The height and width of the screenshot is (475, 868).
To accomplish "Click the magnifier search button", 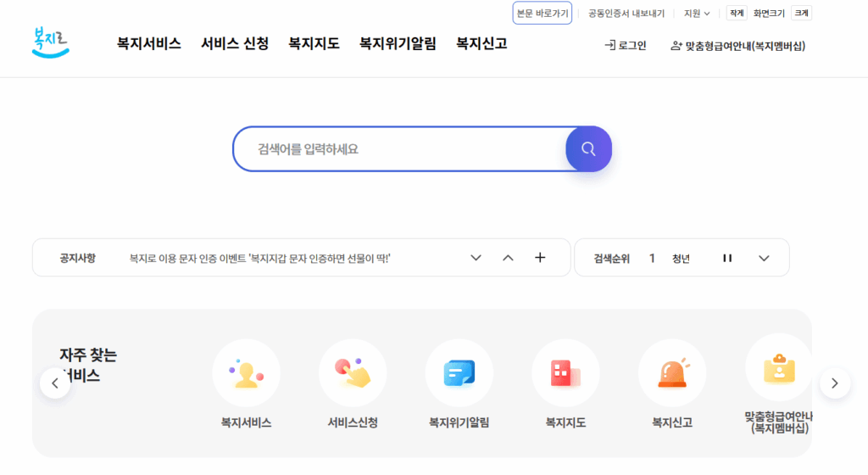I will click(x=588, y=149).
